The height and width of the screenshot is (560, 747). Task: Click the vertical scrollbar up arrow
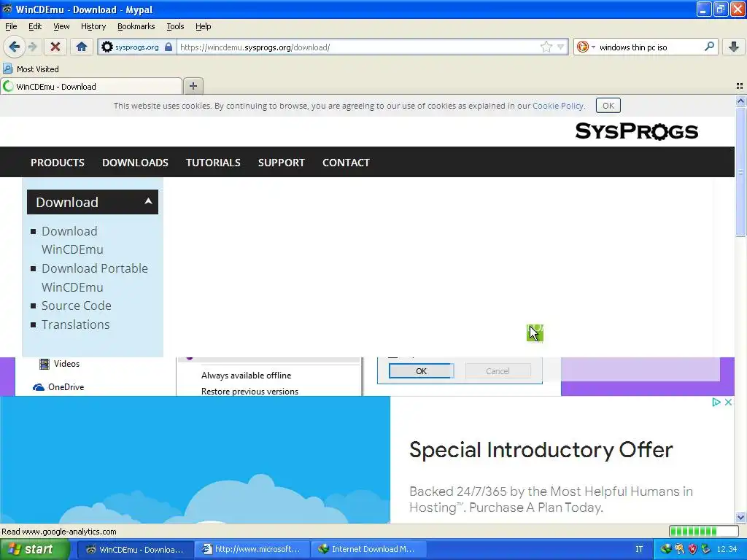click(x=740, y=101)
